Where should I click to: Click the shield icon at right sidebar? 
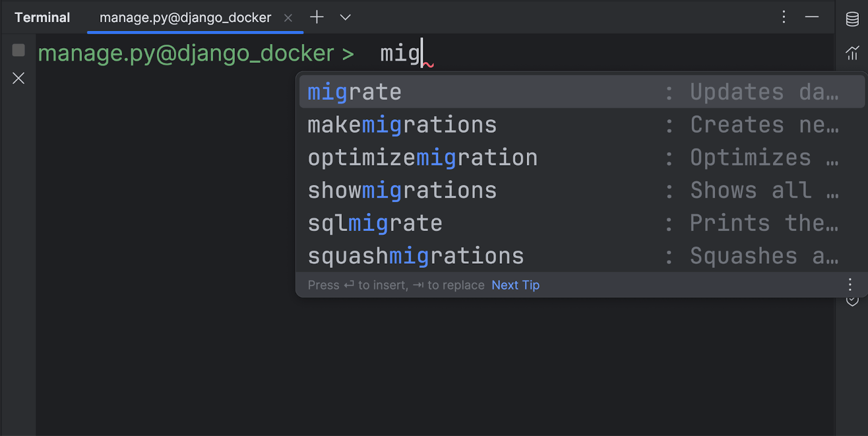click(x=852, y=302)
